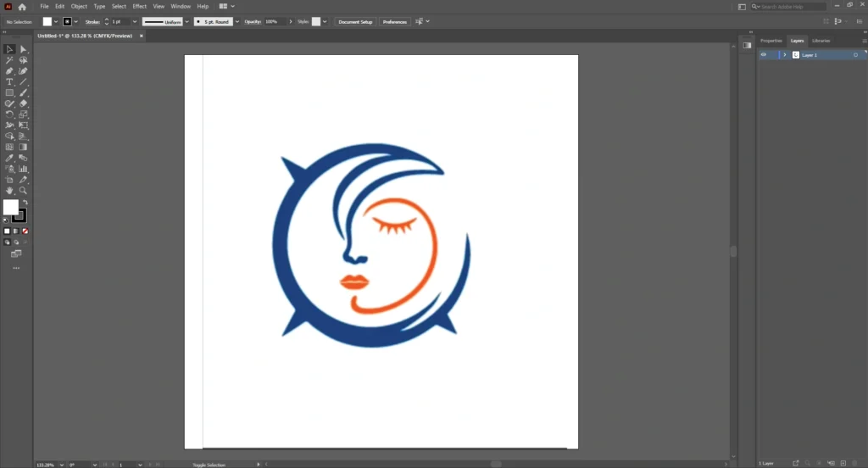Set Gradient fill mode button

(x=16, y=231)
